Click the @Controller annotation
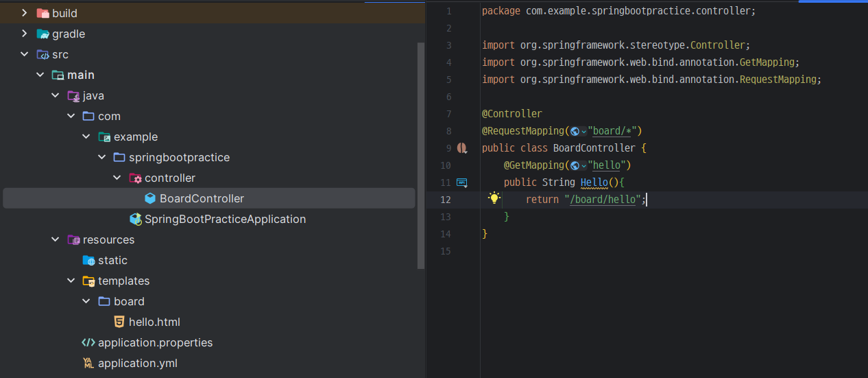 pyautogui.click(x=512, y=114)
